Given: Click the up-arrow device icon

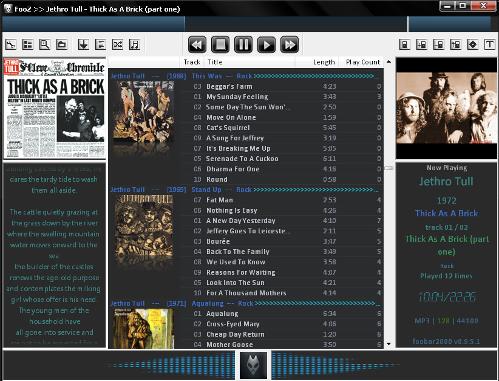Looking at the screenshot, I should [x=456, y=44].
